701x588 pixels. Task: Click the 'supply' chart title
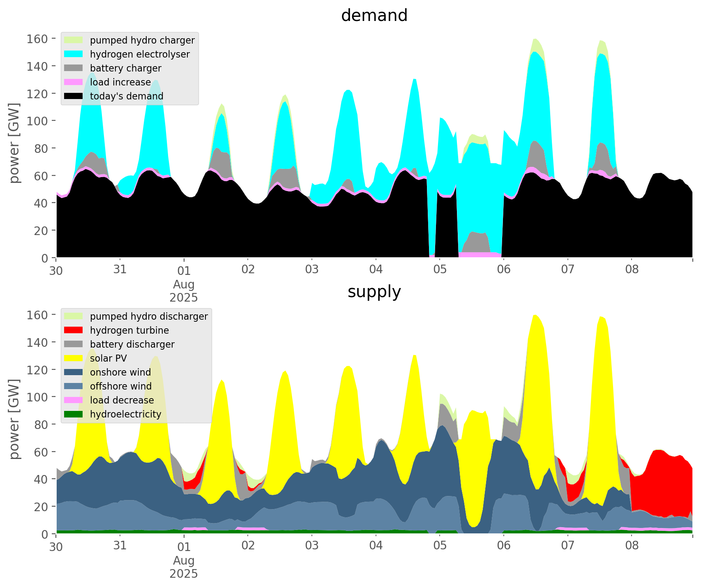pos(374,292)
